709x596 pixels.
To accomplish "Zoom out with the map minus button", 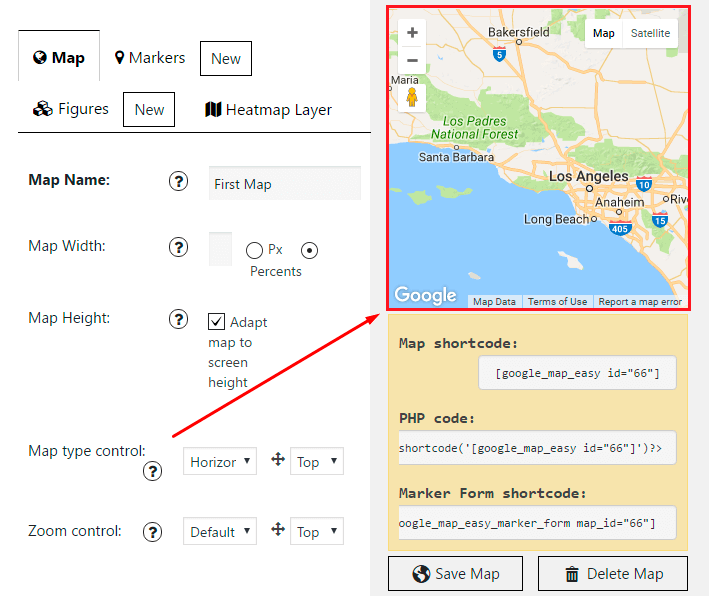I will click(x=412, y=60).
